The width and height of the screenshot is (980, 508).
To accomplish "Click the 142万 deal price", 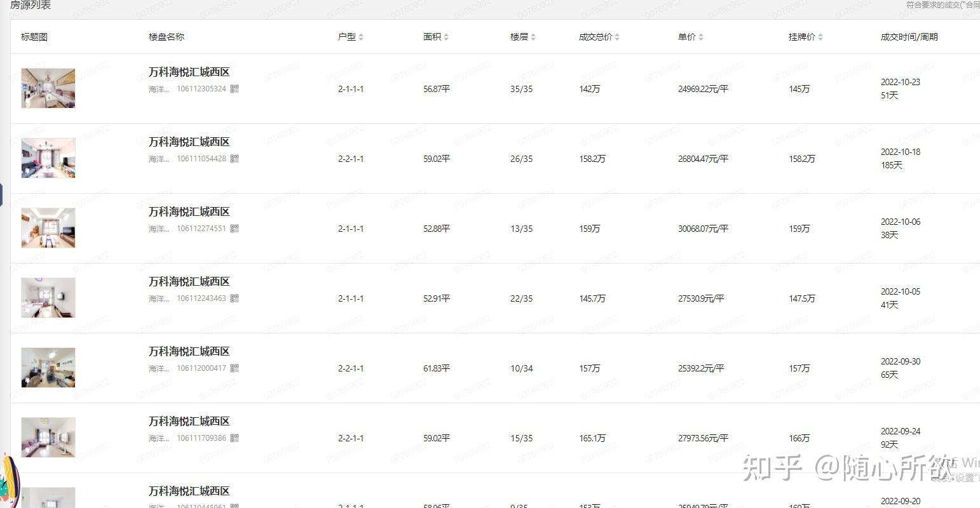I will 590,90.
